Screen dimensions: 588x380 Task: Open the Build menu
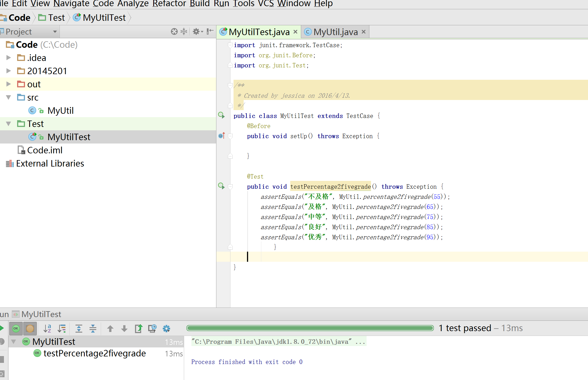[200, 4]
